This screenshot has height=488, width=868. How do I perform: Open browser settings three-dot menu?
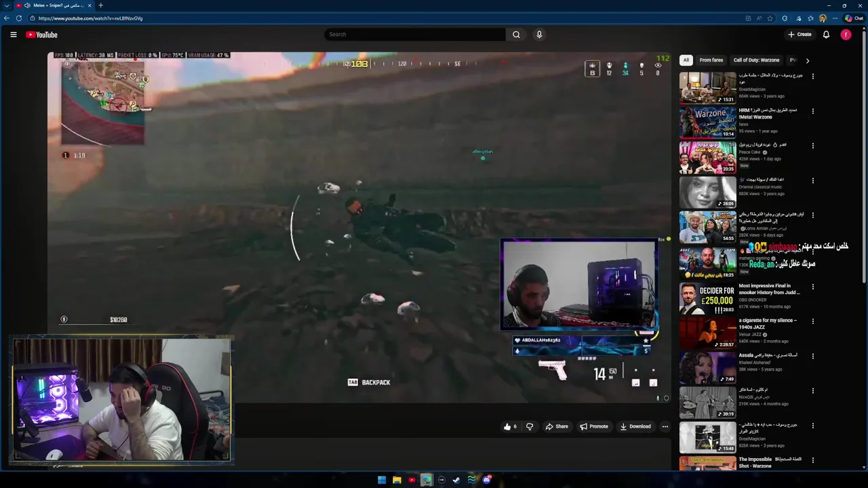pos(835,18)
